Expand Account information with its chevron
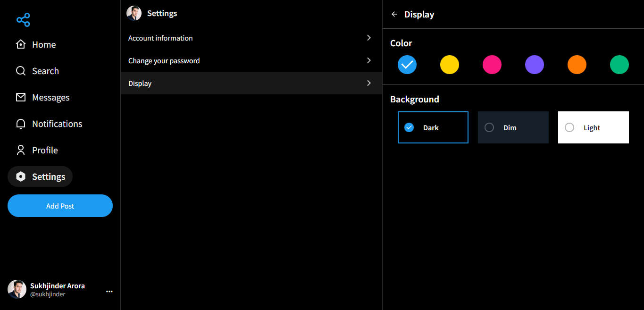This screenshot has height=310, width=644. click(369, 38)
